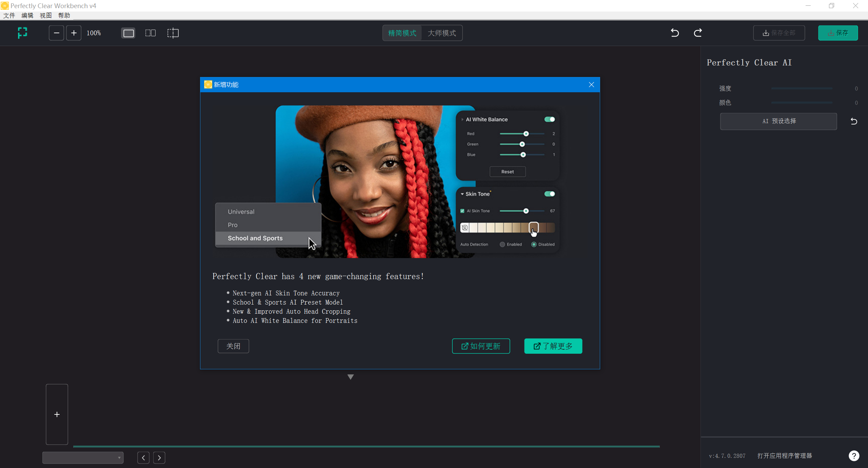Zoom in with the plus button
Image resolution: width=868 pixels, height=468 pixels.
tap(74, 33)
